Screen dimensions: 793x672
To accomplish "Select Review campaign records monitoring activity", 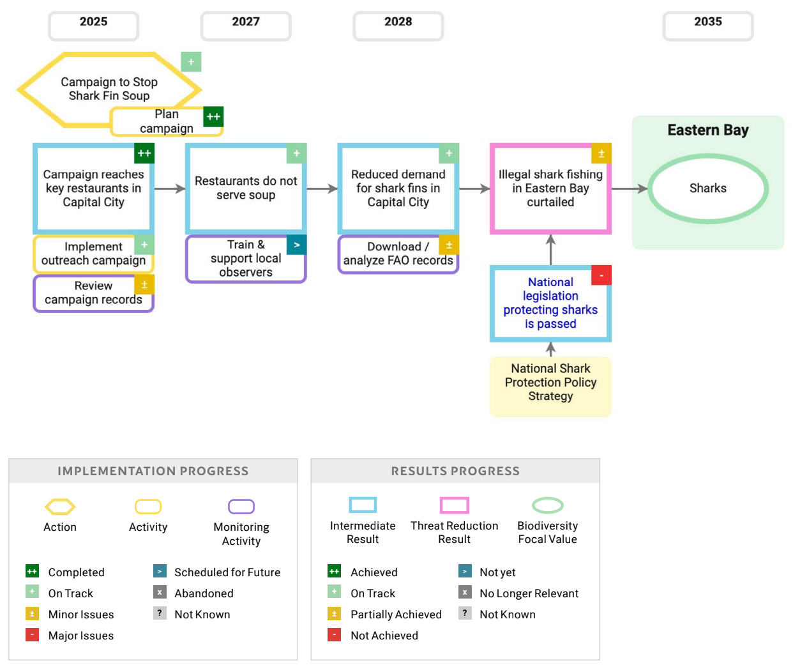I will coord(93,293).
